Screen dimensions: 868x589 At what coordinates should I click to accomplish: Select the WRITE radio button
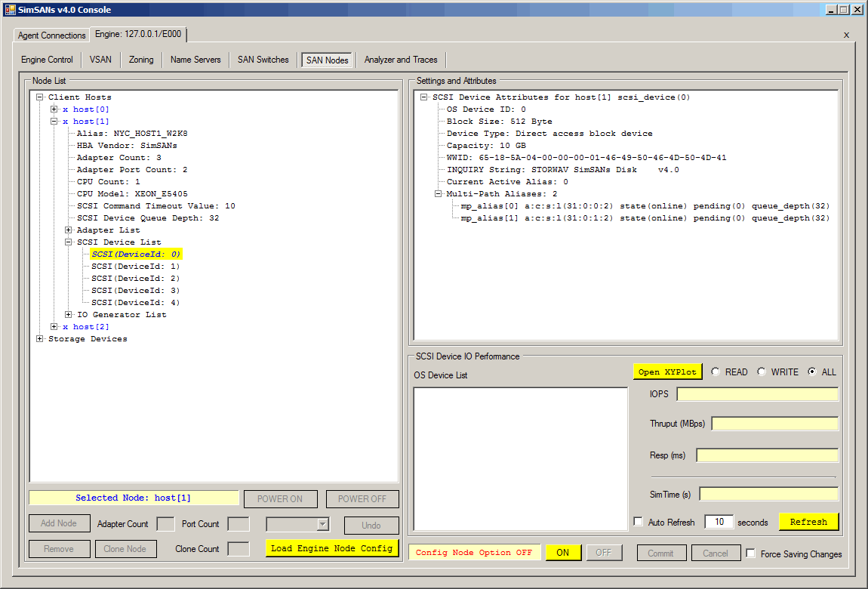(761, 372)
